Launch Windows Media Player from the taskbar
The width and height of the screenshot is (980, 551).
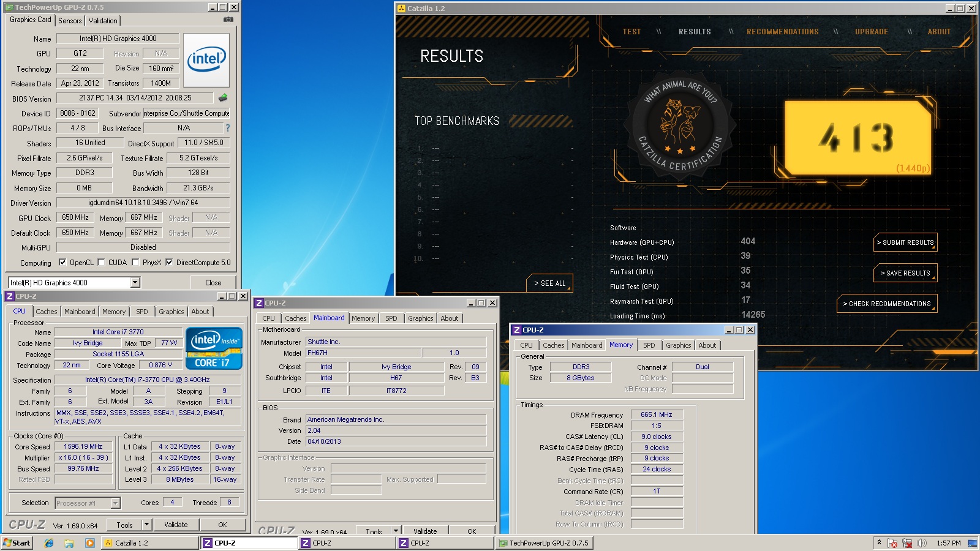pyautogui.click(x=89, y=543)
